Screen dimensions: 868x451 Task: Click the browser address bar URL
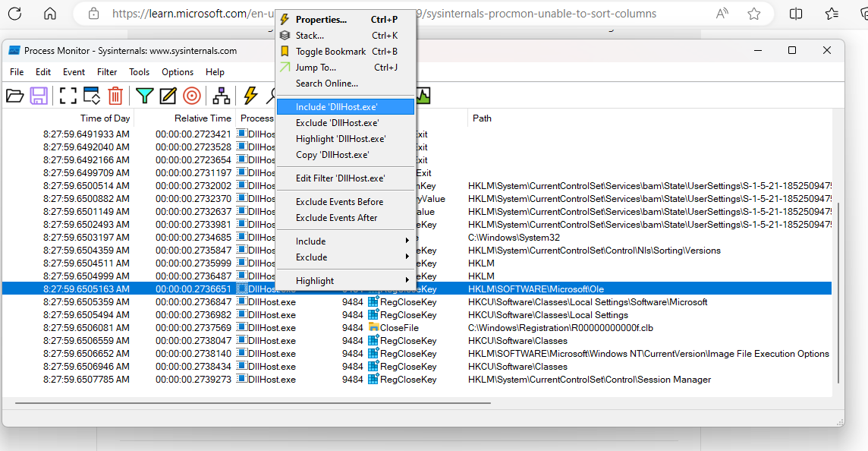384,14
